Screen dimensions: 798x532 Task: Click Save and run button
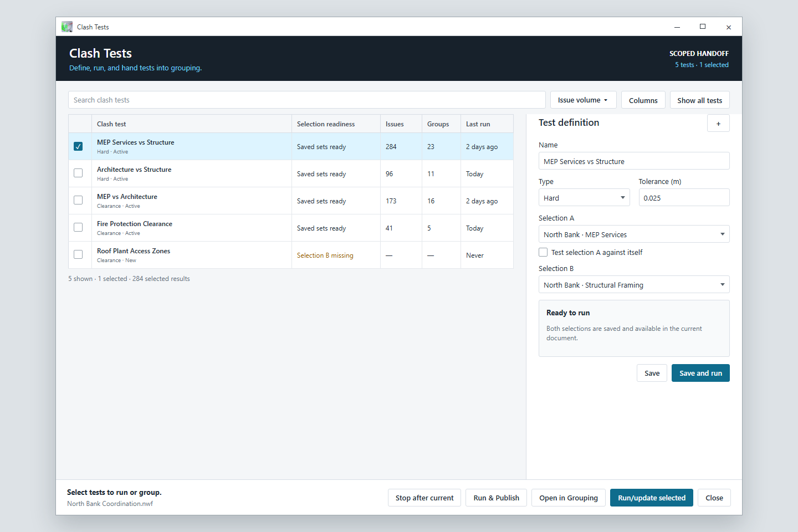(700, 373)
